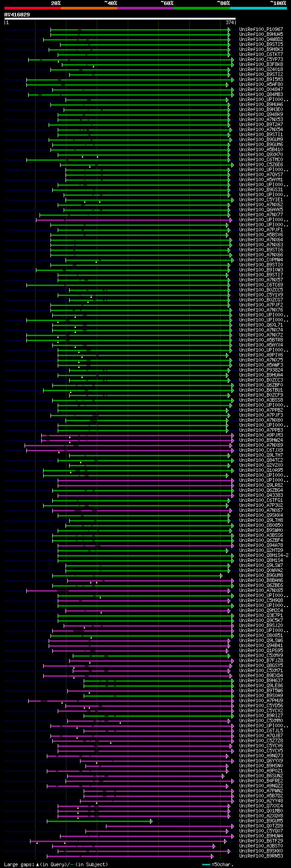Click the UniRef100_C0PMW4 label

point(261,260)
